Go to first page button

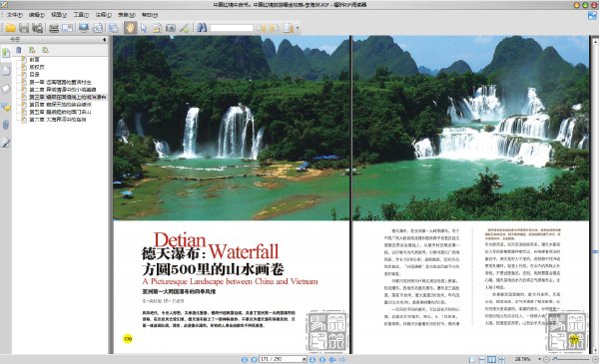point(245,359)
